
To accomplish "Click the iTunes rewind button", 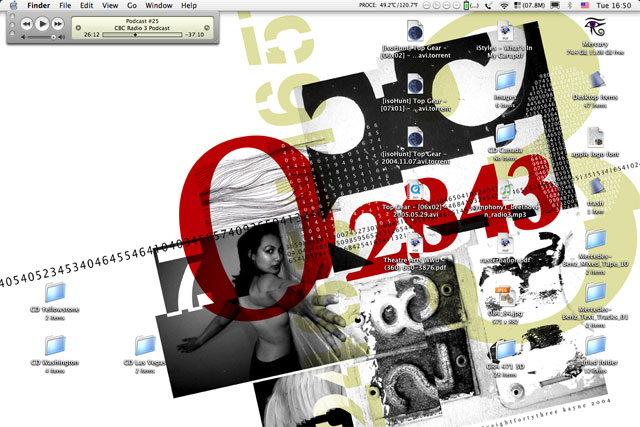I will tap(27, 24).
